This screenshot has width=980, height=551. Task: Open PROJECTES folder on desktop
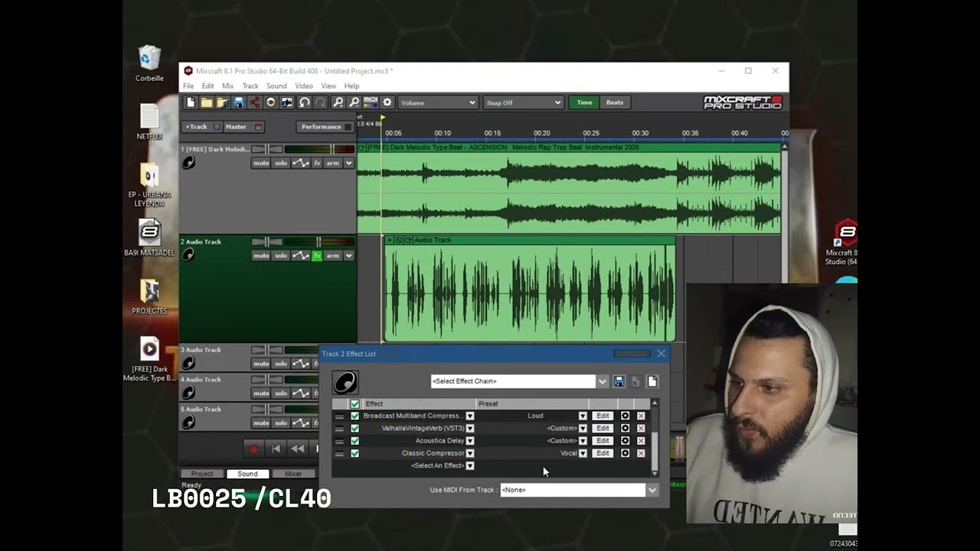tap(149, 296)
